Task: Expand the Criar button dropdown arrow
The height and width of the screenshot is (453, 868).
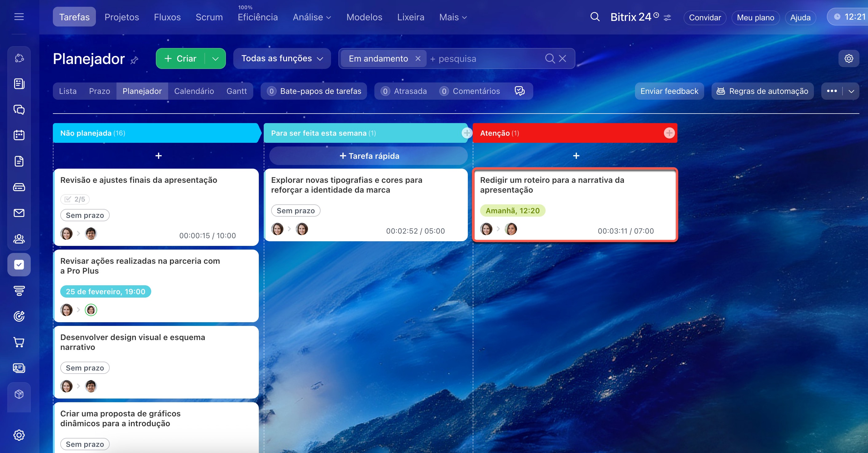Action: point(215,59)
